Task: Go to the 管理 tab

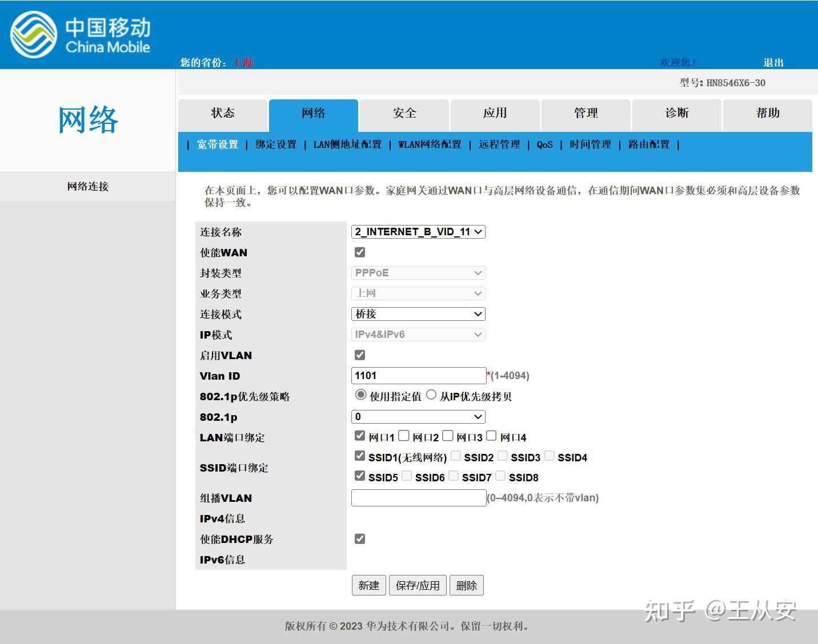Action: tap(586, 115)
